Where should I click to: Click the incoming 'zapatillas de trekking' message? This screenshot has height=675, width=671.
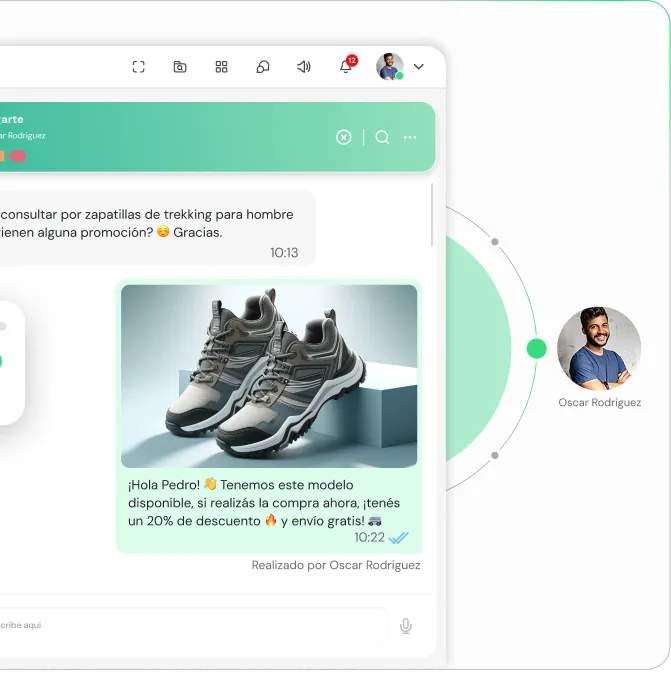tap(157, 228)
